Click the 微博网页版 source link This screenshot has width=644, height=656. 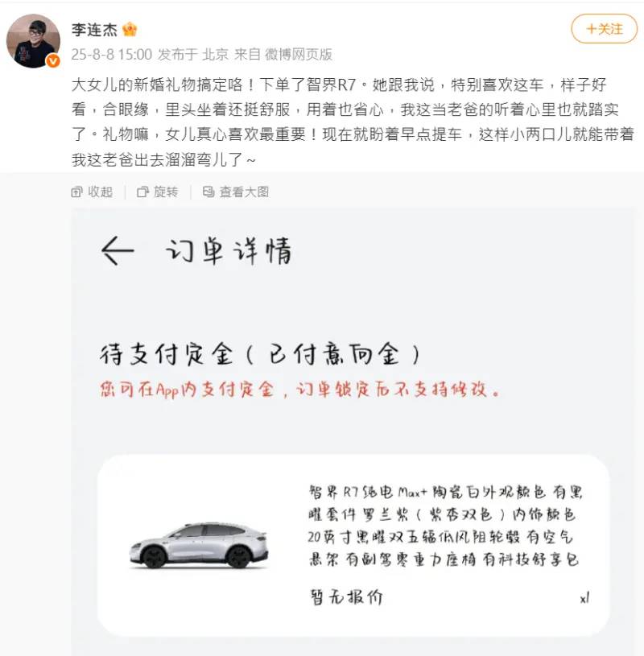299,55
